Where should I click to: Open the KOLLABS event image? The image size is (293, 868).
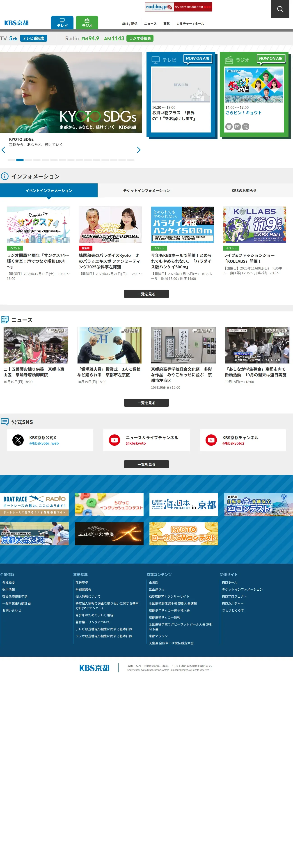(254, 225)
